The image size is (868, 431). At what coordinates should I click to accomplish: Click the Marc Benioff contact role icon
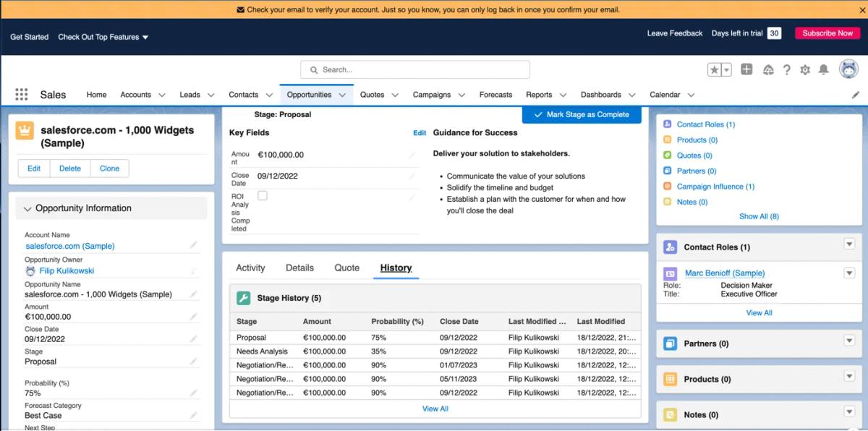click(671, 273)
